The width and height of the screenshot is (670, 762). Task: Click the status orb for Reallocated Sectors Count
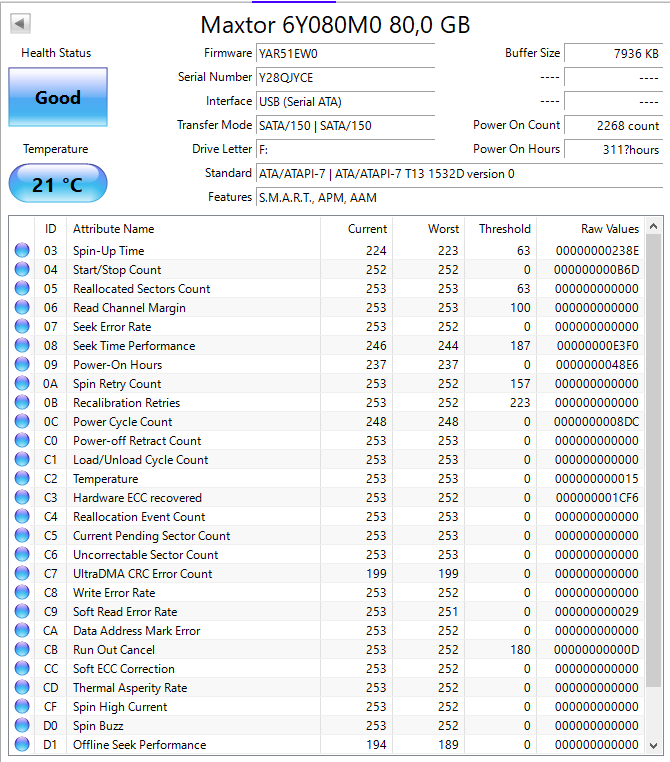click(22, 289)
